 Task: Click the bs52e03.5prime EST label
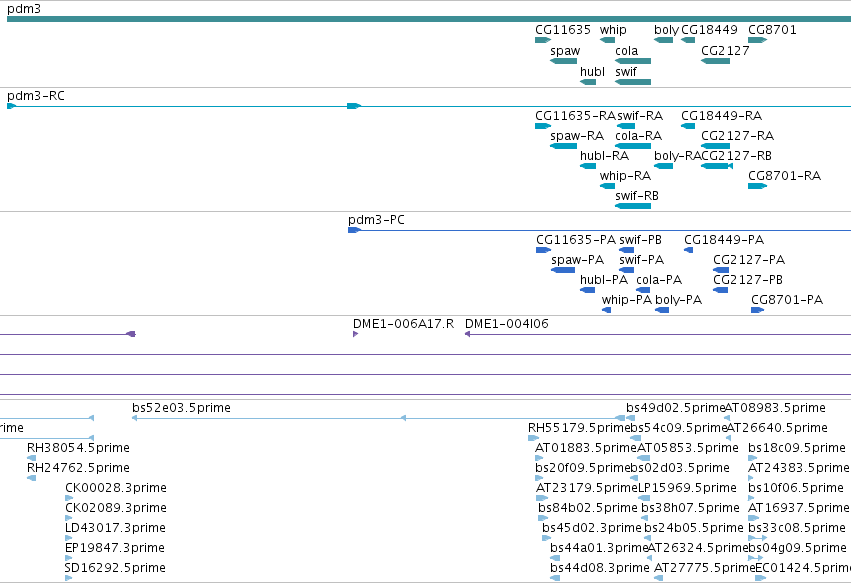[181, 408]
